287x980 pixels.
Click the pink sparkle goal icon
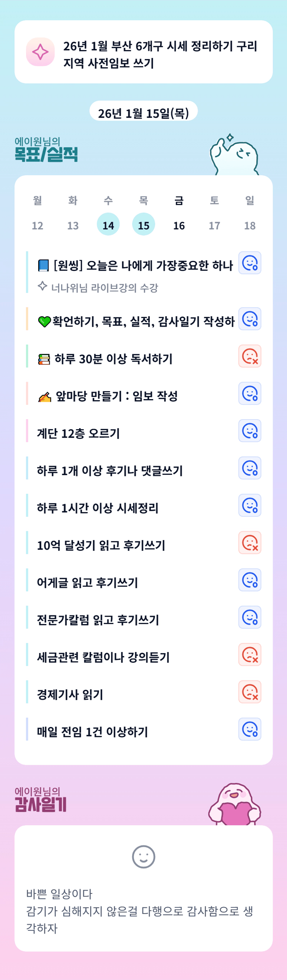point(40,52)
